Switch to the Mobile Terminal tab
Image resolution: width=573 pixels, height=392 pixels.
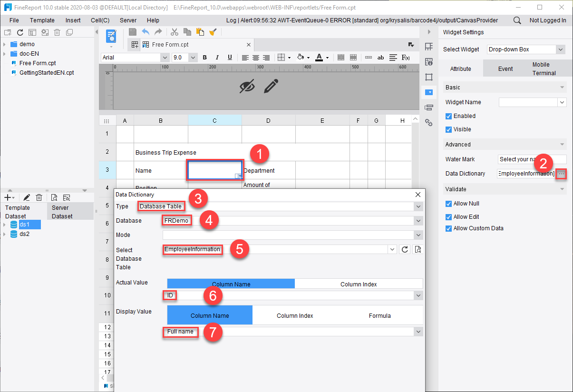click(x=544, y=69)
